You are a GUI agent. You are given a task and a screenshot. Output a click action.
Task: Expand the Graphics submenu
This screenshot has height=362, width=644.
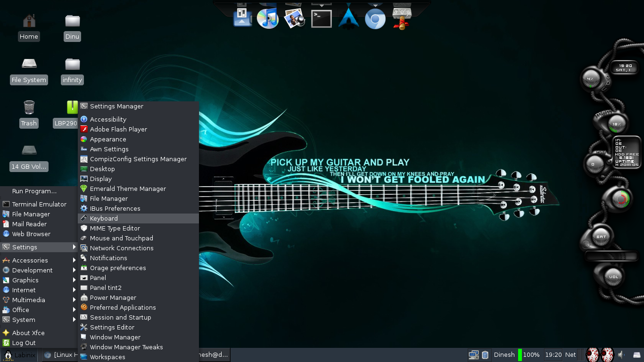[39, 280]
